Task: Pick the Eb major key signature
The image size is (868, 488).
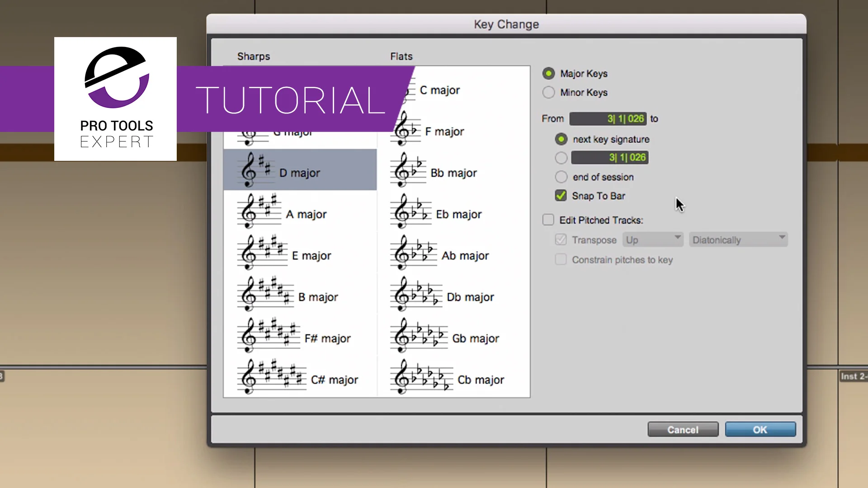Action: pos(458,215)
